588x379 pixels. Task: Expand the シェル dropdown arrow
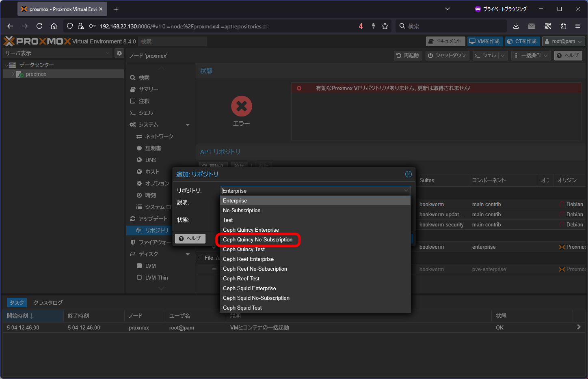point(503,56)
